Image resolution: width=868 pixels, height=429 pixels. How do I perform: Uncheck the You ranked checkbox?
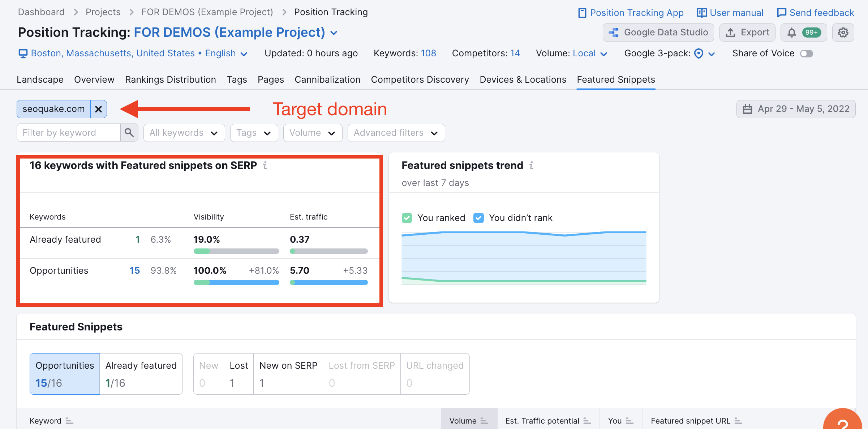tap(407, 218)
